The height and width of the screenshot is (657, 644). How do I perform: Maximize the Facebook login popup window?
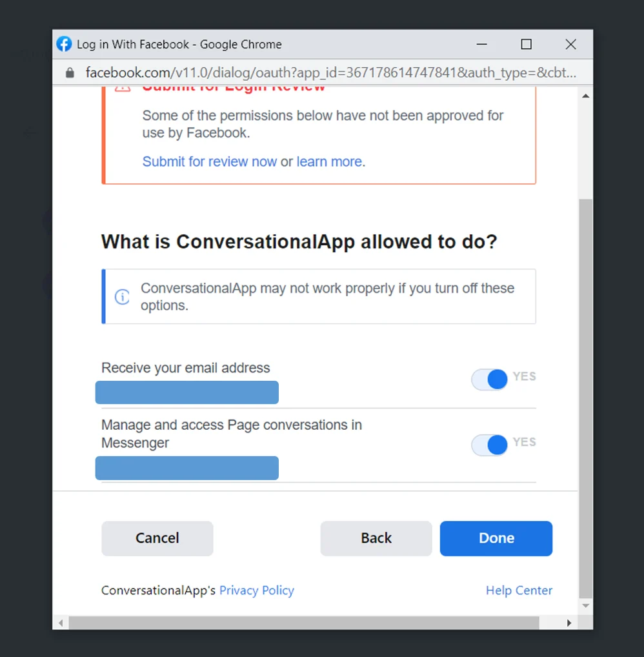click(526, 45)
